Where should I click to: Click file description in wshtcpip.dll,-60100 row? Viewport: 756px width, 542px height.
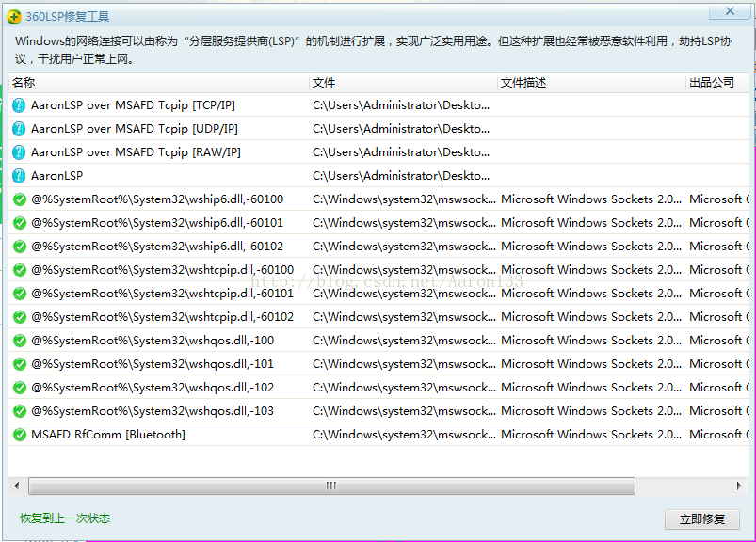coord(591,270)
